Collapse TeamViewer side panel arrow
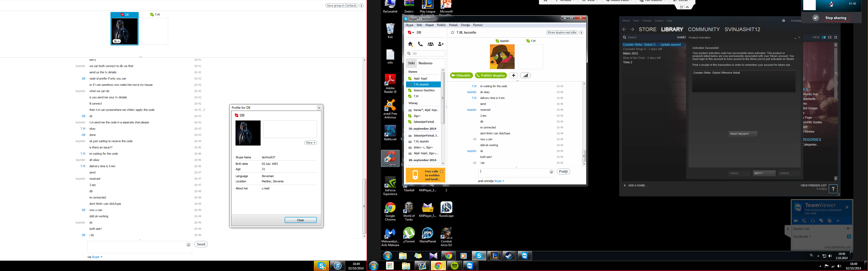This screenshot has width=868, height=271. [x=788, y=229]
